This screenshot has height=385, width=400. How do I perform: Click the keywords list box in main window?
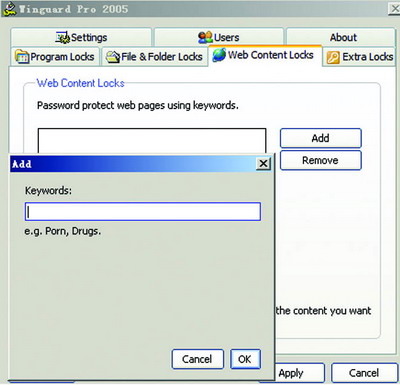[152, 141]
